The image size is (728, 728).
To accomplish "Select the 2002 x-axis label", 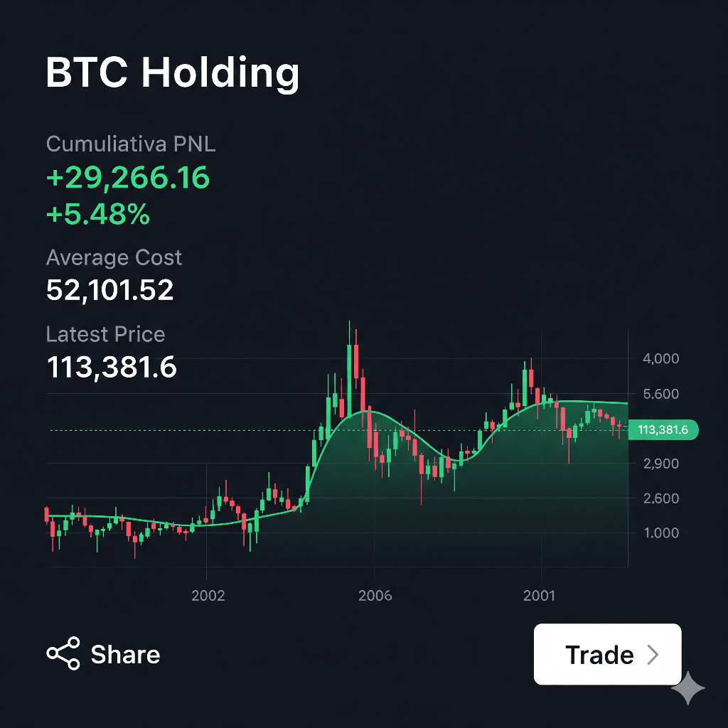I will tap(208, 596).
